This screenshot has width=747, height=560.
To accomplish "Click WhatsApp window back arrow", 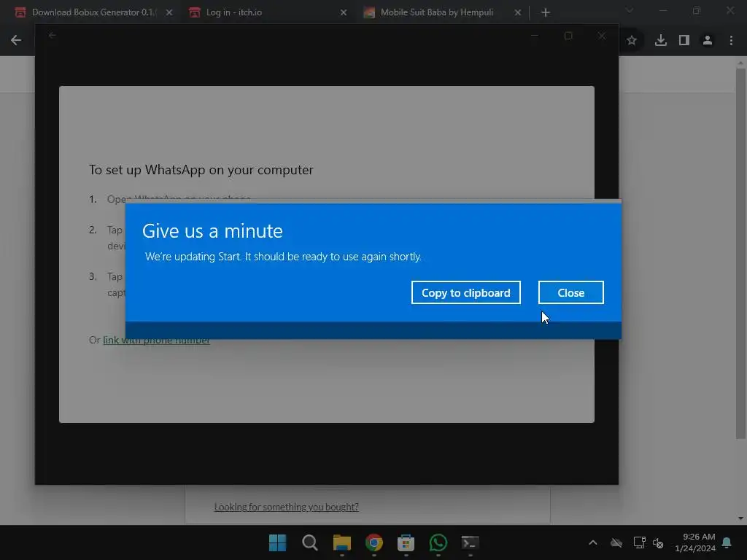I will [53, 35].
